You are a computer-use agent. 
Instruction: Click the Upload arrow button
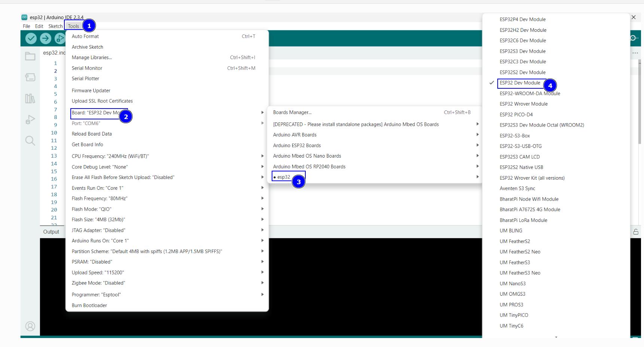click(45, 38)
